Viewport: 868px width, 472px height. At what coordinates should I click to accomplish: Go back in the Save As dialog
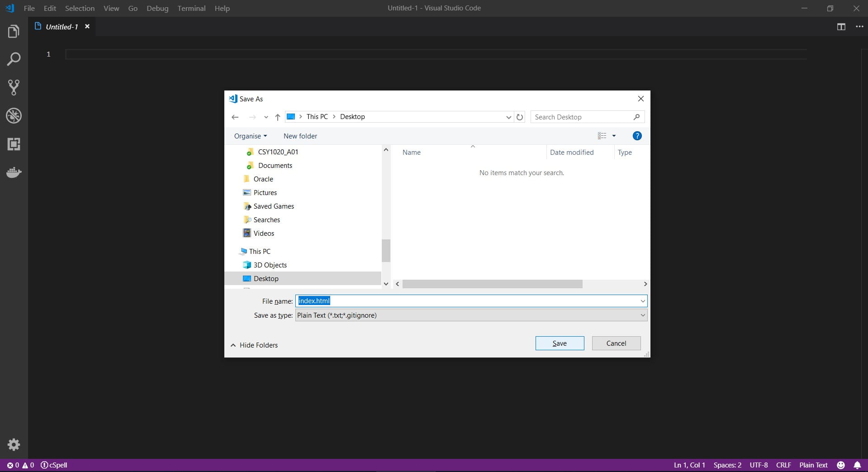(235, 117)
